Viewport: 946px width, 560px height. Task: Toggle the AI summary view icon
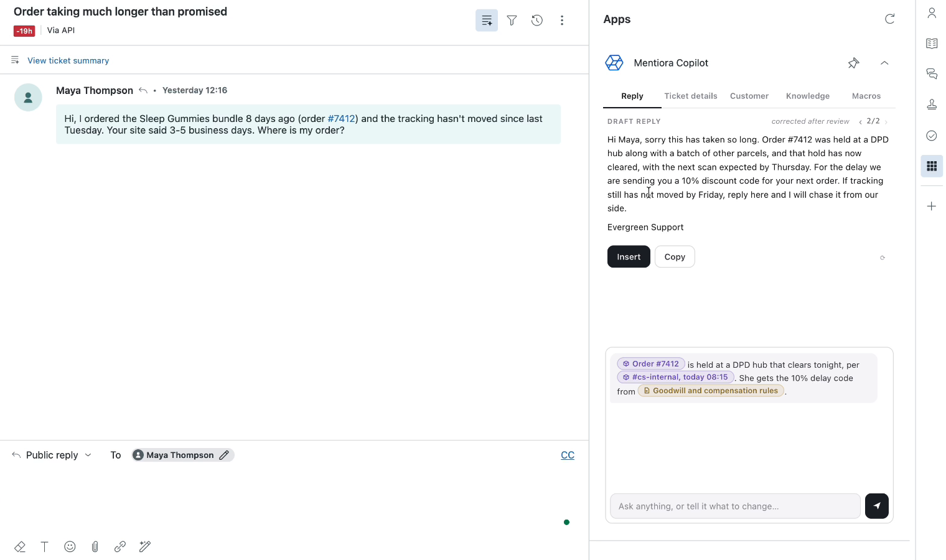[x=487, y=21]
